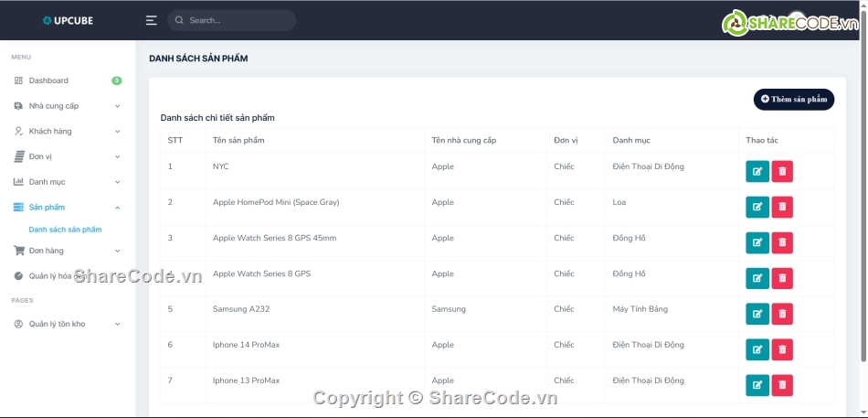Click the Danh mục column header
Viewport: 868px width, 418px height.
(631, 140)
